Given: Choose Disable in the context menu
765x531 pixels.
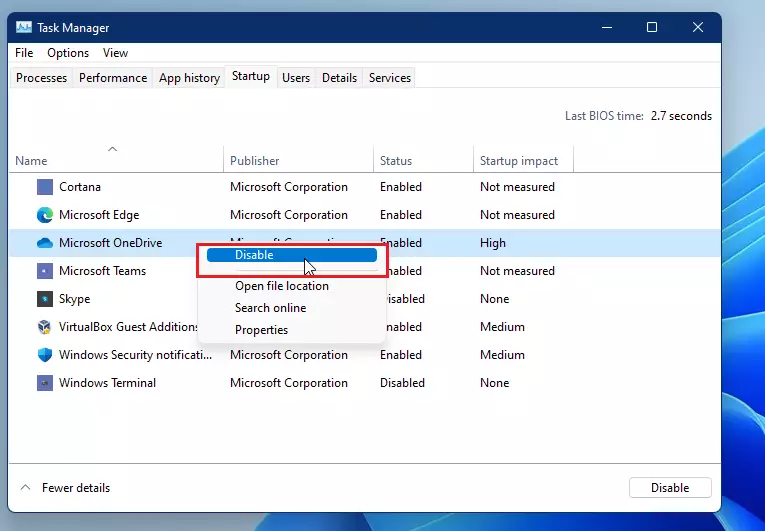Looking at the screenshot, I should (x=292, y=255).
